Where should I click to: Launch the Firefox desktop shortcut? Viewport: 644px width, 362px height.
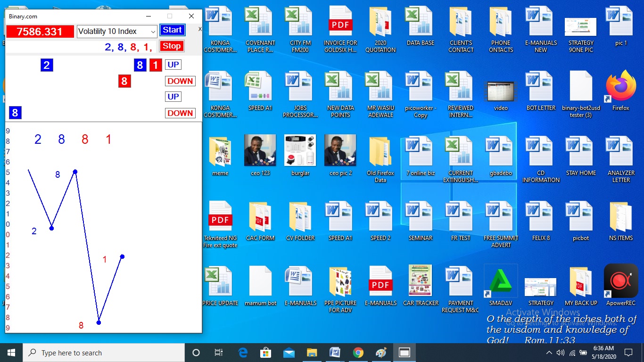(x=621, y=91)
